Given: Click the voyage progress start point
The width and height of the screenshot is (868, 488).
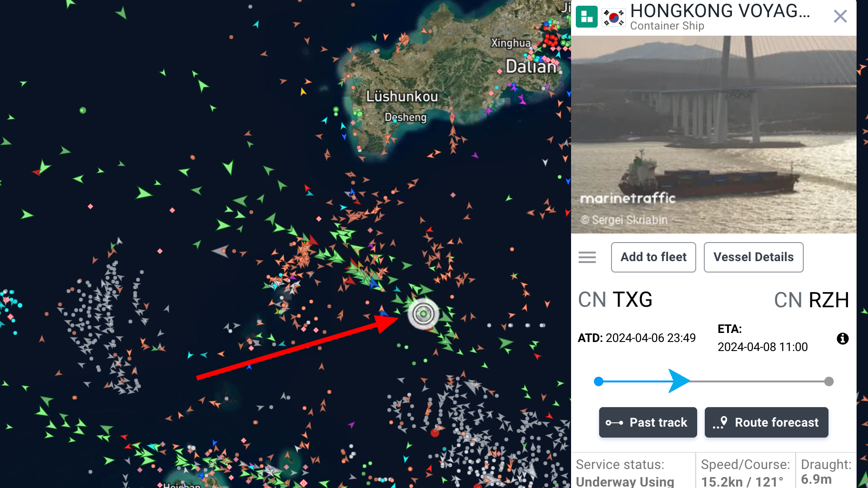Looking at the screenshot, I should coord(599,381).
